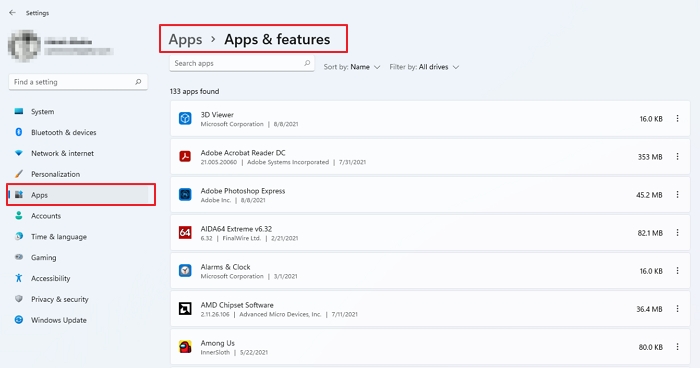
Task: Click the Adobe Photoshop Express icon
Action: (185, 194)
